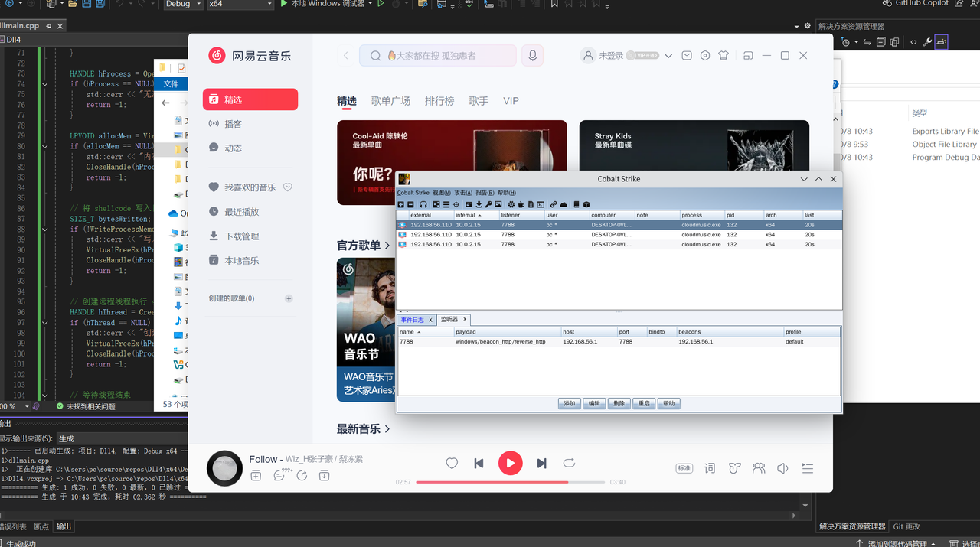980x547 pixels.
Task: Select the listener row named 7788
Action: pos(619,342)
